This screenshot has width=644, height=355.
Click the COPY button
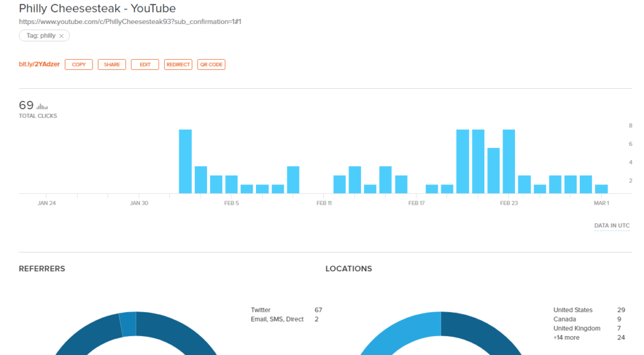click(x=79, y=64)
